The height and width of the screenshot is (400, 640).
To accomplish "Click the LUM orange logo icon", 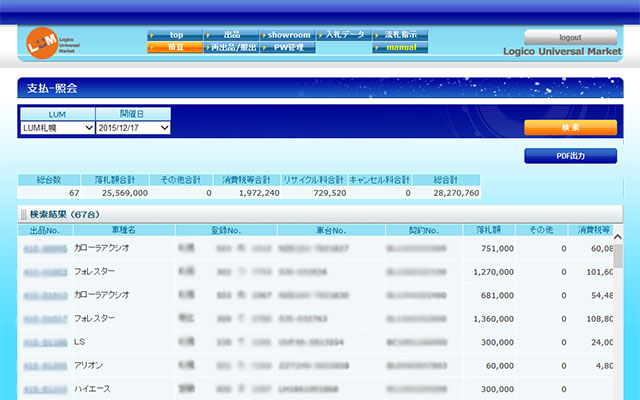I will click(x=42, y=43).
